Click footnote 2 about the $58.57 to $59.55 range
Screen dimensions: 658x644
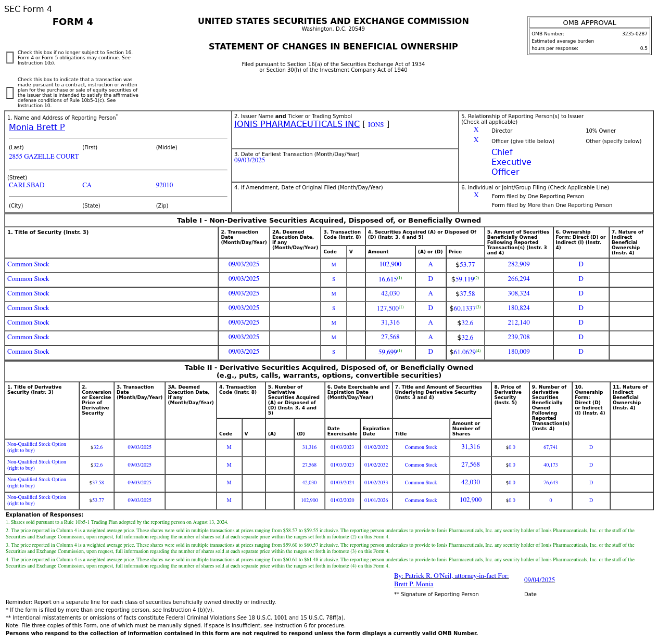[320, 534]
